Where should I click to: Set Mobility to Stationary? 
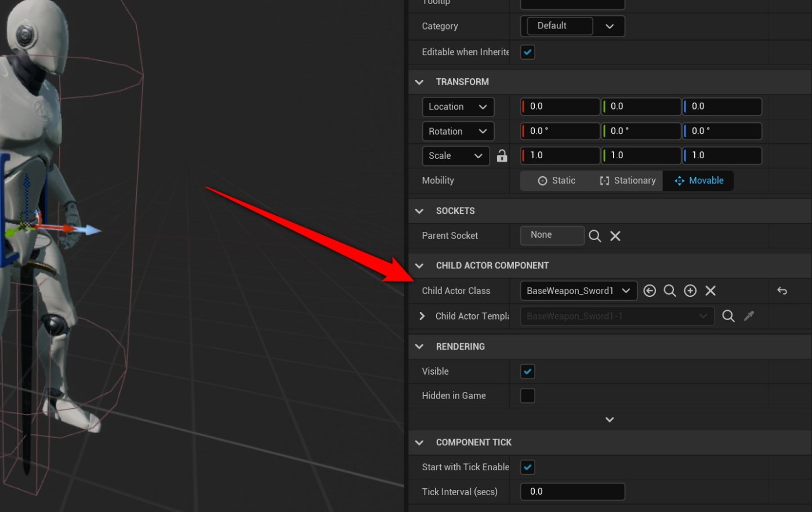(x=628, y=180)
